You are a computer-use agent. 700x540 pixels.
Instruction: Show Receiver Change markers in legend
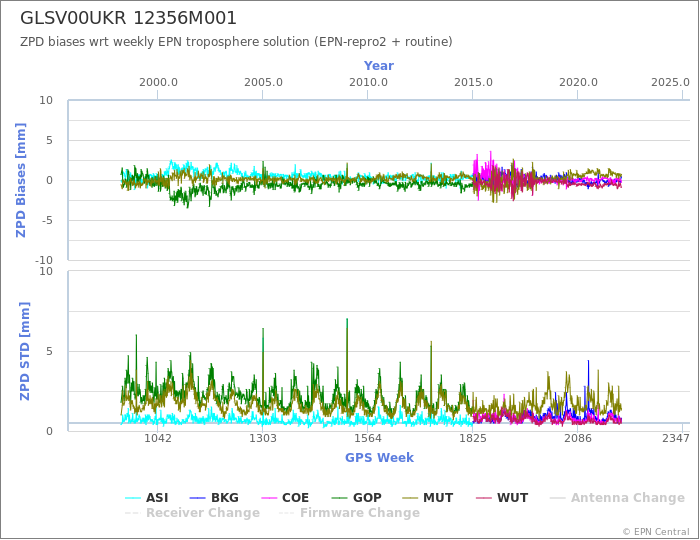pos(192,513)
